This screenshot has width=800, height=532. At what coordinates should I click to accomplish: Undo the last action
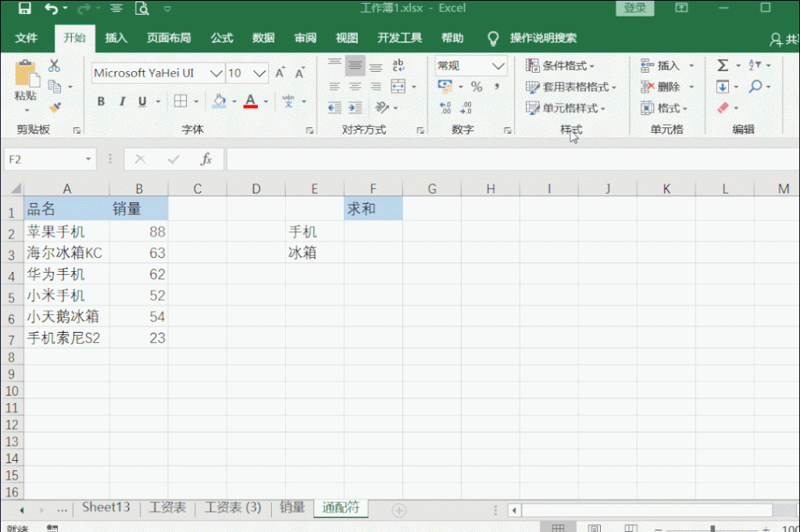(x=51, y=8)
